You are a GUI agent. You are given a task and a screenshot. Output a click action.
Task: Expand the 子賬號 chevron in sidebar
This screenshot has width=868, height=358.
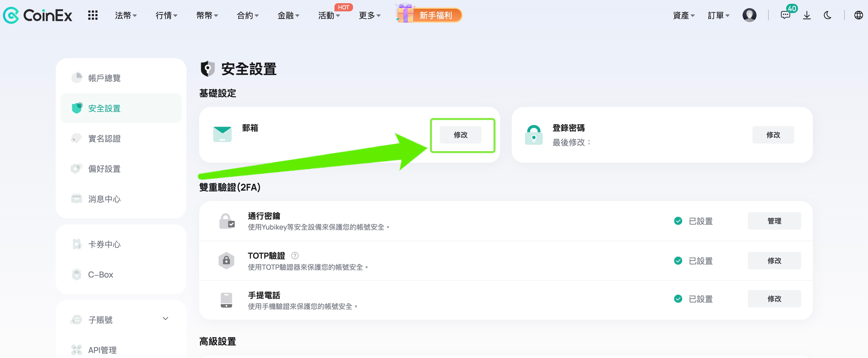[165, 318]
